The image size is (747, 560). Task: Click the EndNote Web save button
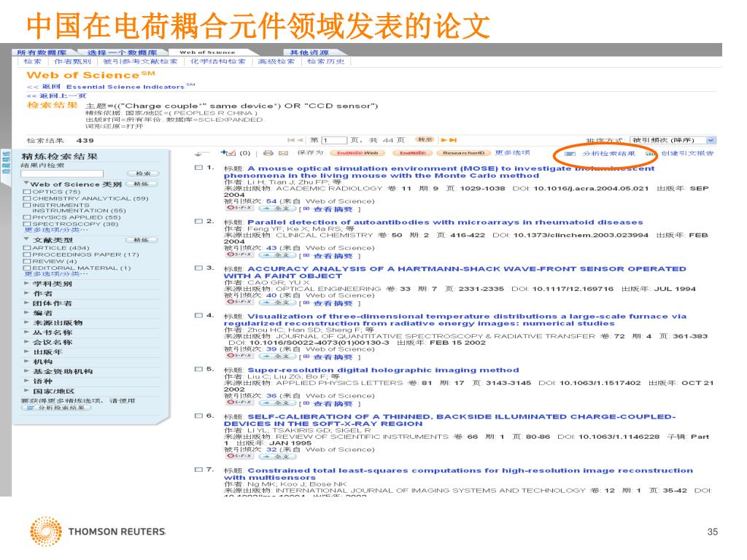click(357, 153)
